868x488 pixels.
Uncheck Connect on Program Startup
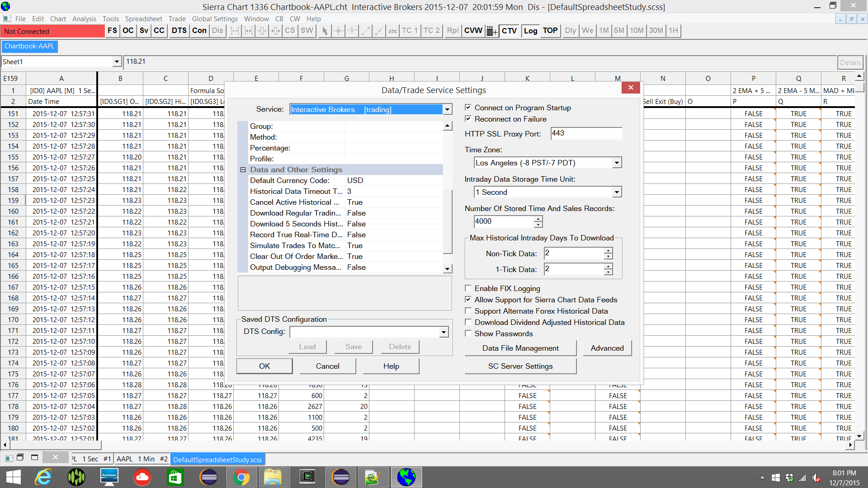click(x=468, y=108)
